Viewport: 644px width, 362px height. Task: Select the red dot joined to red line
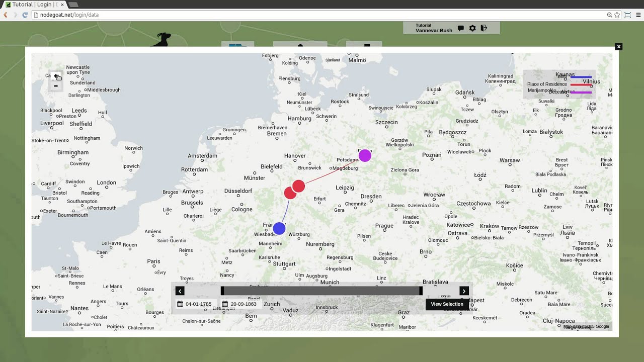pos(298,187)
